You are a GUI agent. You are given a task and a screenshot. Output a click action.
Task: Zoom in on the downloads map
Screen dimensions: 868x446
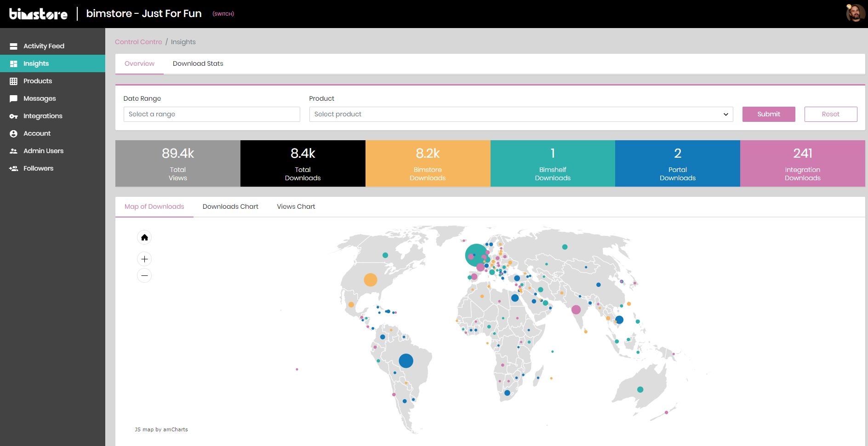tap(144, 259)
